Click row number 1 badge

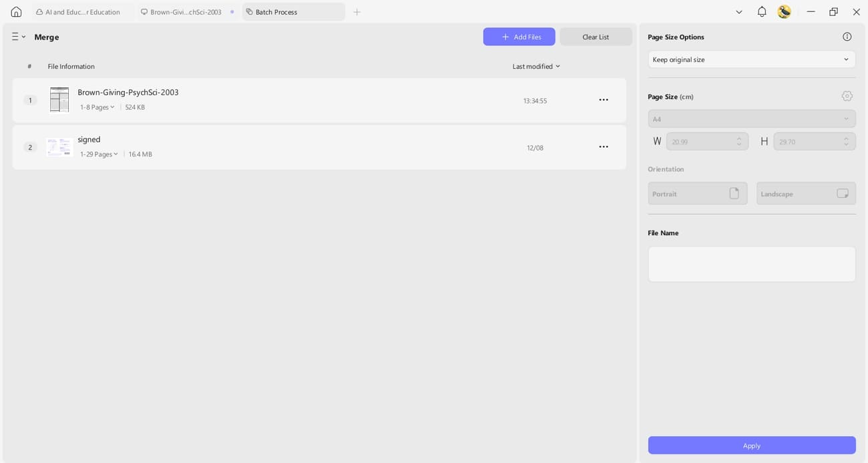(30, 100)
